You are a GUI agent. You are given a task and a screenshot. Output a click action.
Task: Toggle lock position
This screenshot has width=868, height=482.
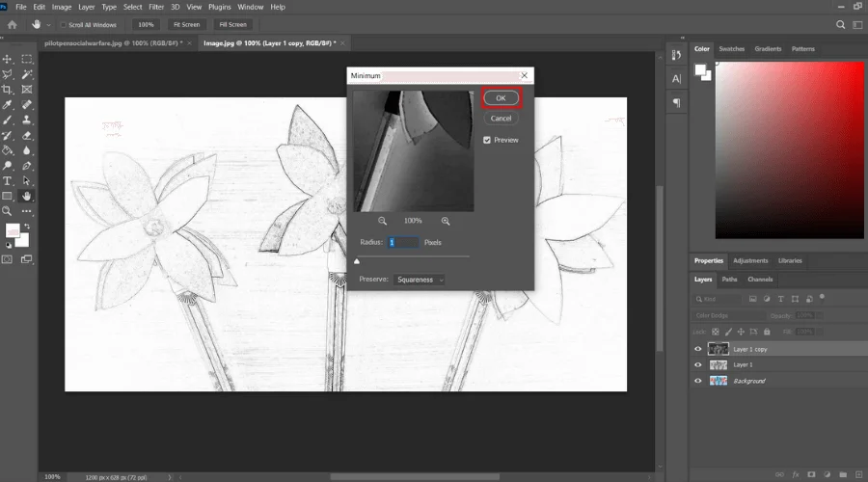pos(741,332)
